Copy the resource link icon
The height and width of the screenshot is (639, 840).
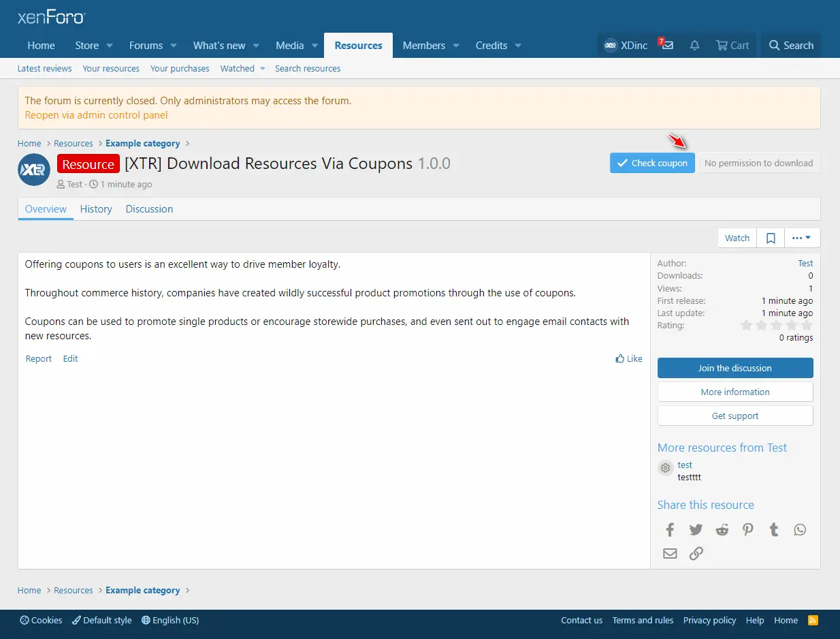[x=696, y=553]
